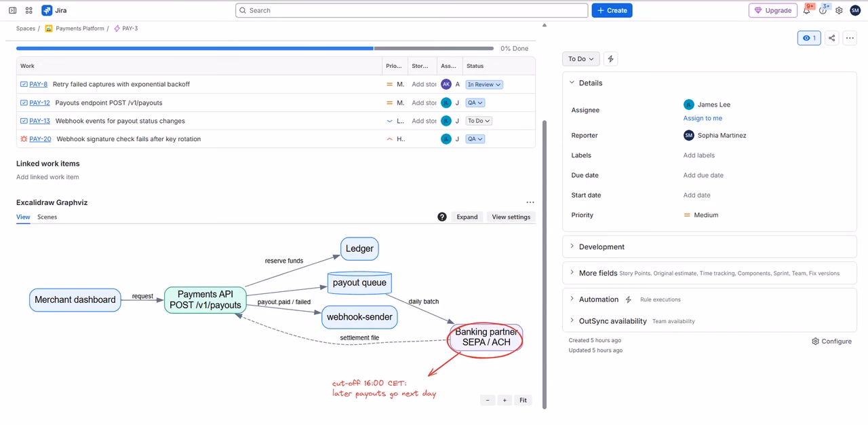The height and width of the screenshot is (425, 868).
Task: Click Add due date field
Action: click(703, 175)
